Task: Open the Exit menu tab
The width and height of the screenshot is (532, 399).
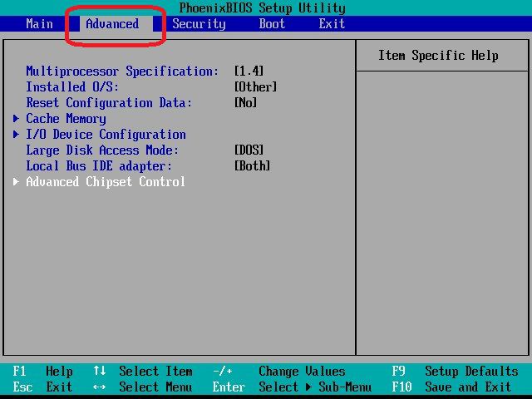Action: [332, 24]
